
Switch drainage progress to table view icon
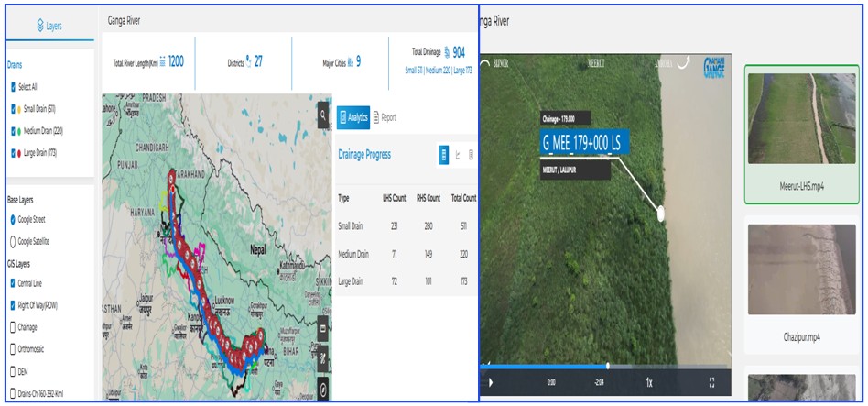point(444,155)
